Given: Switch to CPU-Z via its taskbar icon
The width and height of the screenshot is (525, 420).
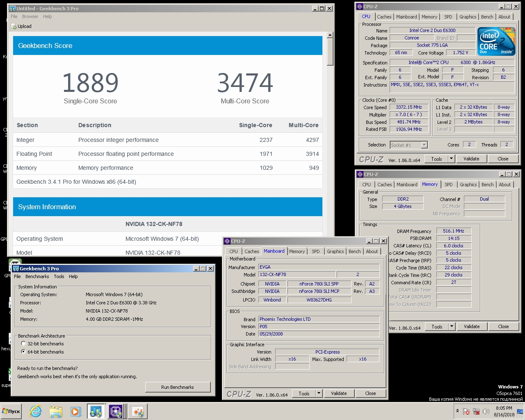Looking at the screenshot, I should click(x=116, y=411).
